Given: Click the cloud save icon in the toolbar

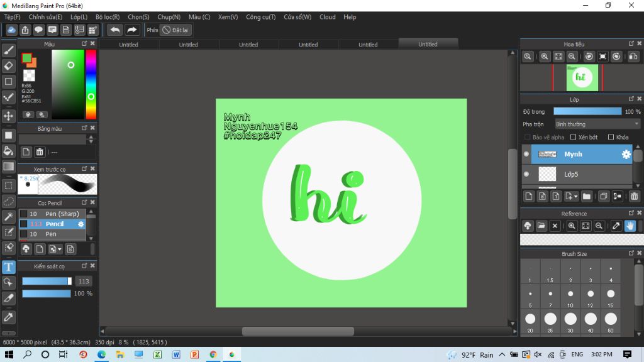Looking at the screenshot, I should pyautogui.click(x=11, y=30).
